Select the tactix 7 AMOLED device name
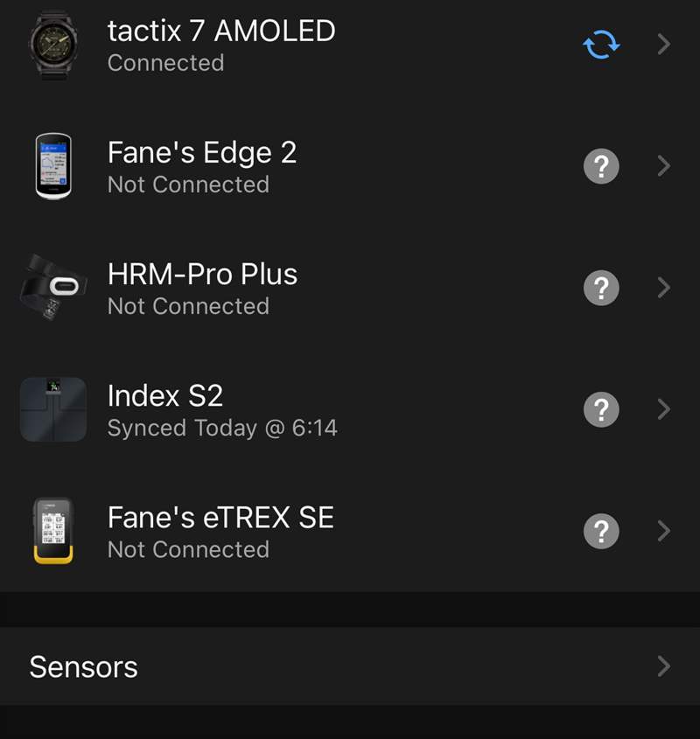 click(221, 31)
